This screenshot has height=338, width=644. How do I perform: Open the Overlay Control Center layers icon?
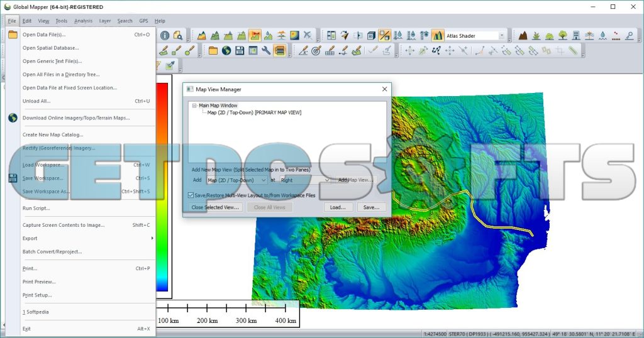(x=280, y=51)
